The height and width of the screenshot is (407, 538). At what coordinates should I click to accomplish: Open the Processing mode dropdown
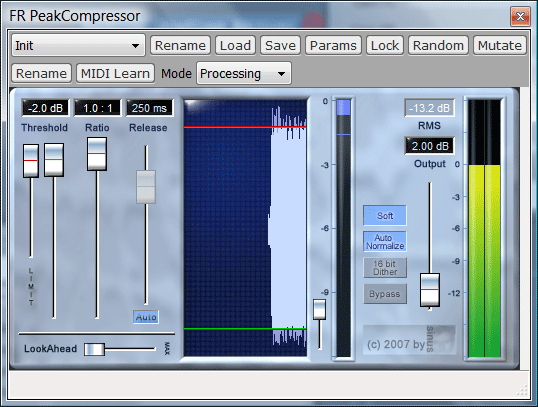tap(244, 73)
